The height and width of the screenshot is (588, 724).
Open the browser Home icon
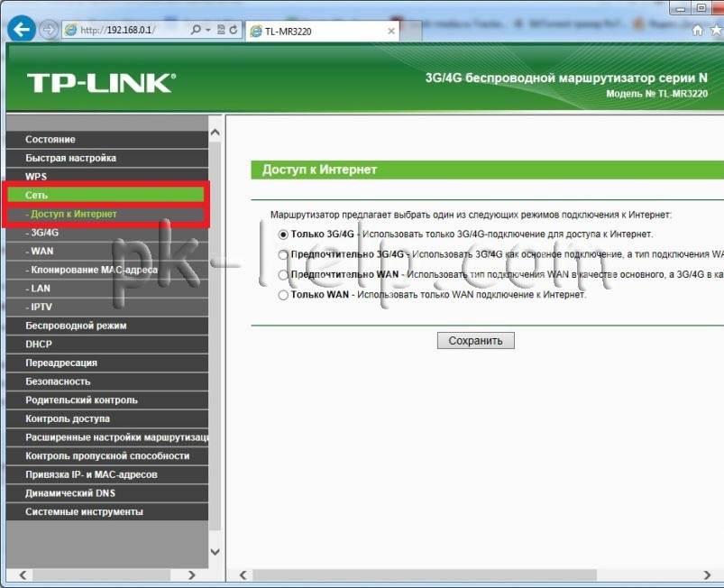(697, 31)
